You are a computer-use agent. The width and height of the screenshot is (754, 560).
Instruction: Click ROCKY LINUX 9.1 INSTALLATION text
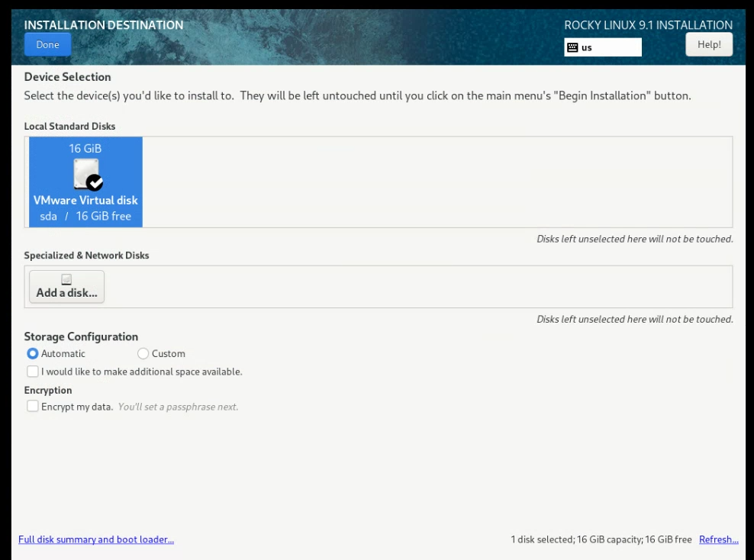point(648,25)
